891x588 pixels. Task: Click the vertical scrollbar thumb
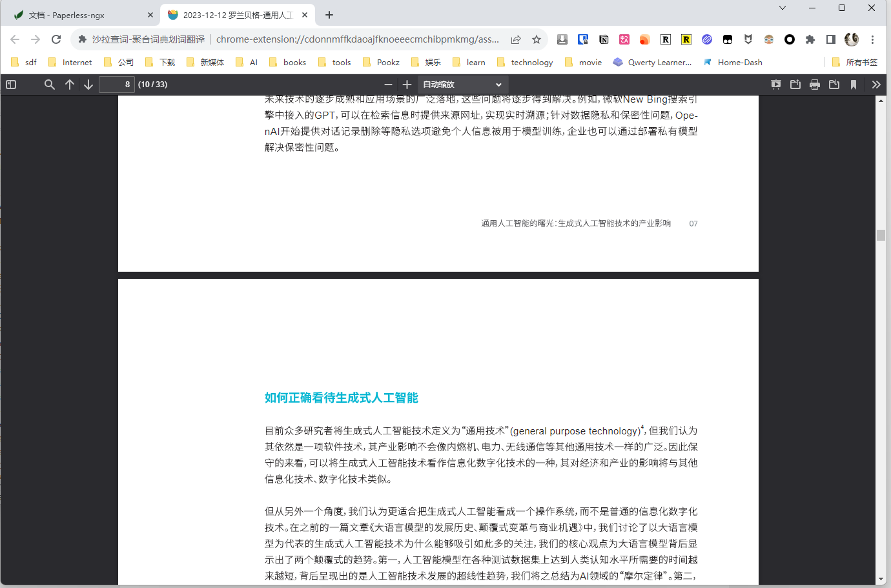pos(881,235)
